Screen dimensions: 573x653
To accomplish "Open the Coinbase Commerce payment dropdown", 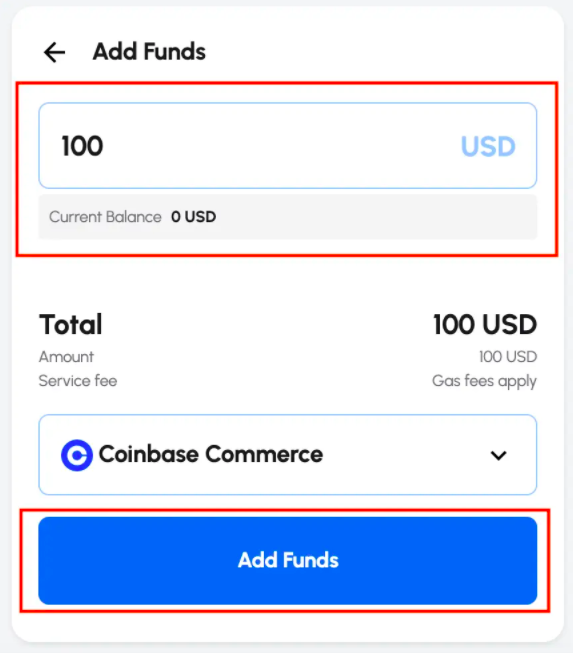I will [x=287, y=454].
